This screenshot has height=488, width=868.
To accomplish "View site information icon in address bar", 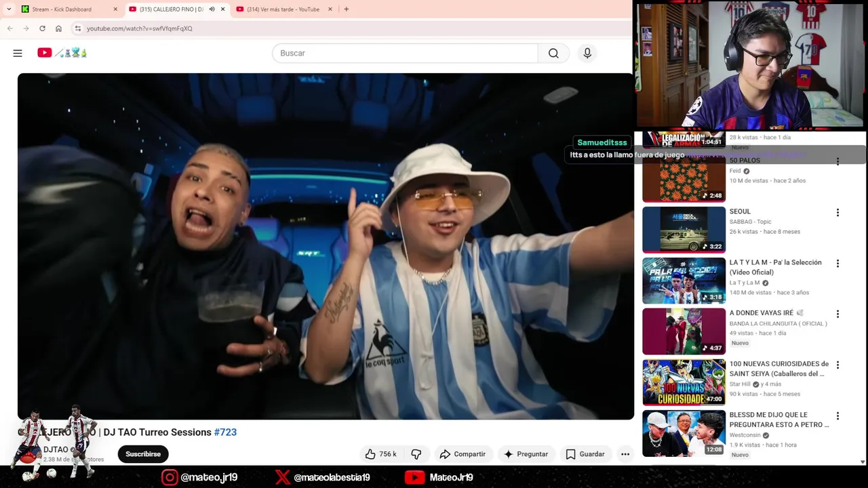I will [78, 28].
